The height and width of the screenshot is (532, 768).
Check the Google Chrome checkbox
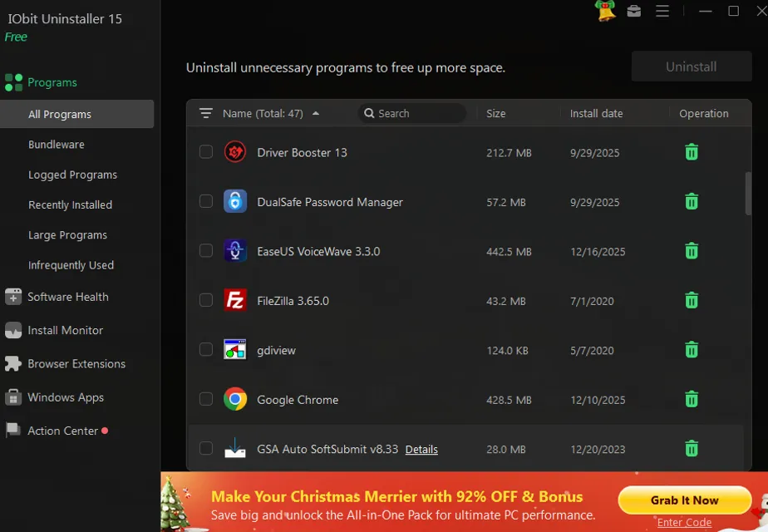coord(206,399)
